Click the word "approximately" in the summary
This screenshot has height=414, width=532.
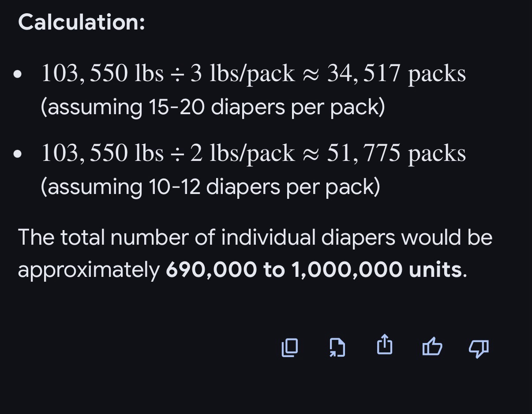click(x=89, y=270)
